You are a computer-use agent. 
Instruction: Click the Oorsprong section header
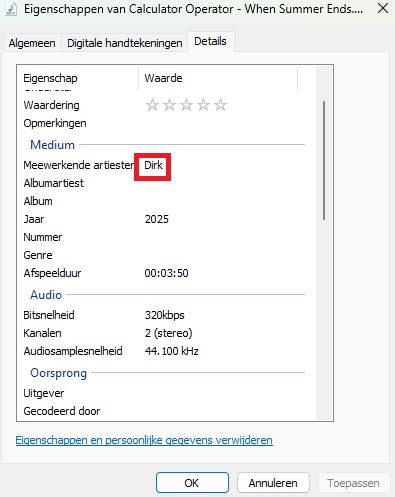tap(58, 373)
